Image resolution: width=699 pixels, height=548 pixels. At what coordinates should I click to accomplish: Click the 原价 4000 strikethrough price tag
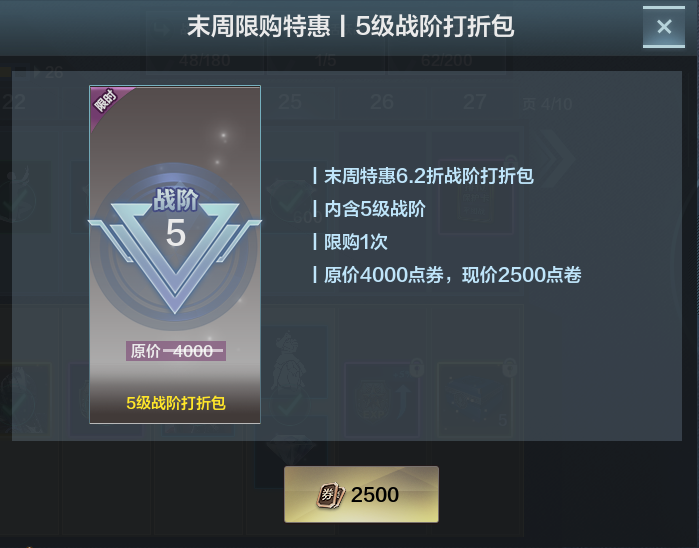(176, 351)
